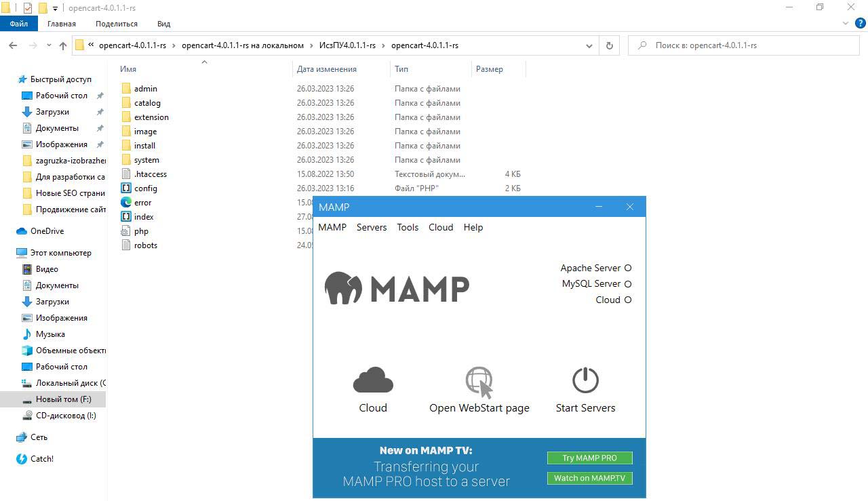Expand the Explorer ribbon chevron
The width and height of the screenshot is (868, 501).
[845, 24]
